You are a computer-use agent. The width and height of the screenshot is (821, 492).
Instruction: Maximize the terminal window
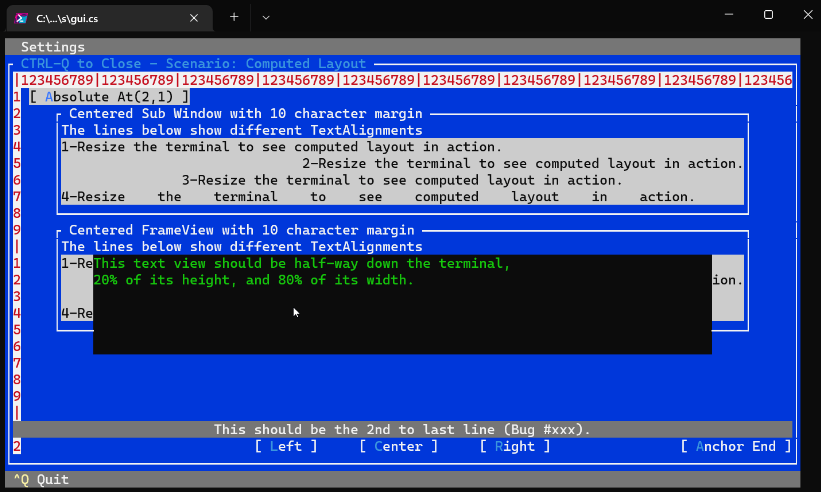768,15
